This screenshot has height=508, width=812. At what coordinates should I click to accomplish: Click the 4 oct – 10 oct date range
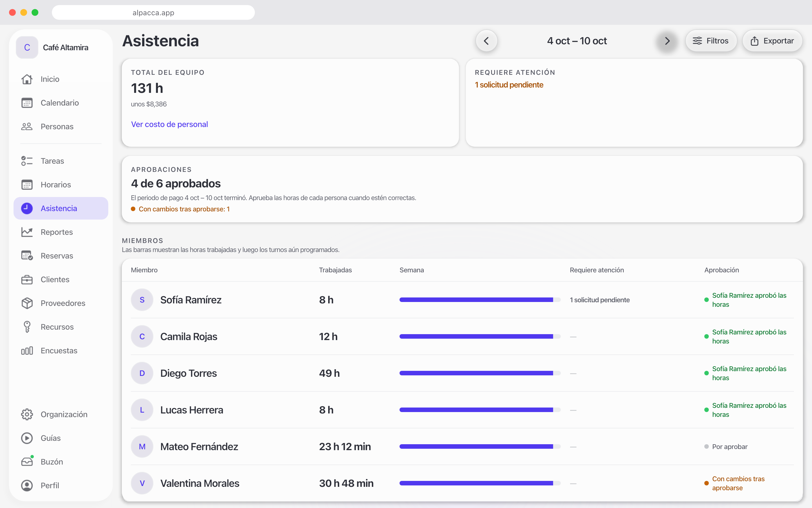577,41
